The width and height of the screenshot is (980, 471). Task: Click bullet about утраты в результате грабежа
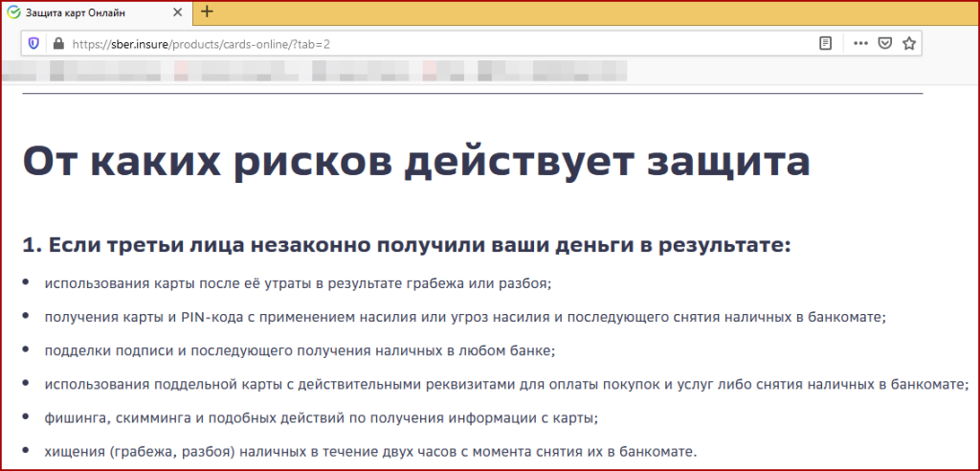299,284
